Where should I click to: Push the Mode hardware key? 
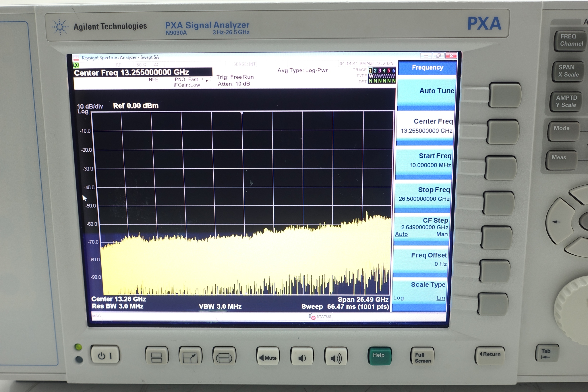tap(563, 131)
